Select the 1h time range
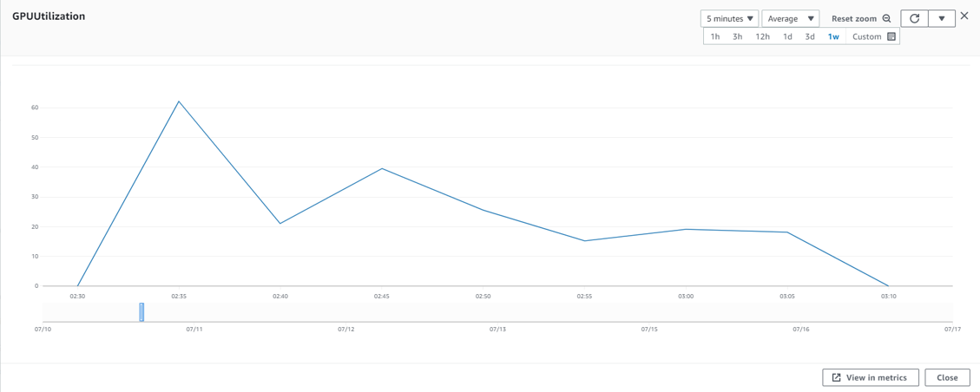 click(x=715, y=36)
